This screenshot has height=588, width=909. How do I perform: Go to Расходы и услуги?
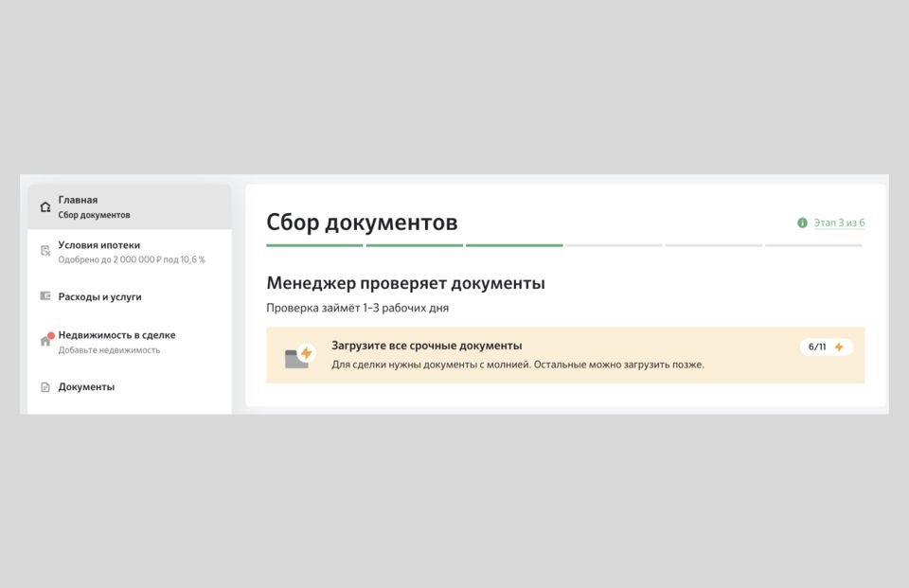pyautogui.click(x=130, y=296)
